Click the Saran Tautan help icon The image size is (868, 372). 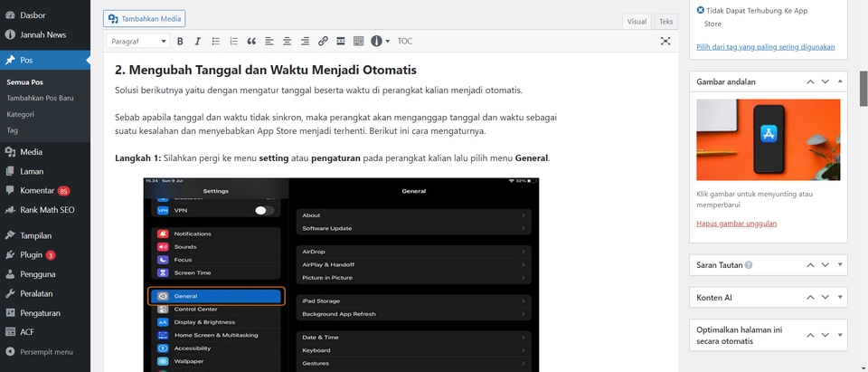click(x=749, y=265)
